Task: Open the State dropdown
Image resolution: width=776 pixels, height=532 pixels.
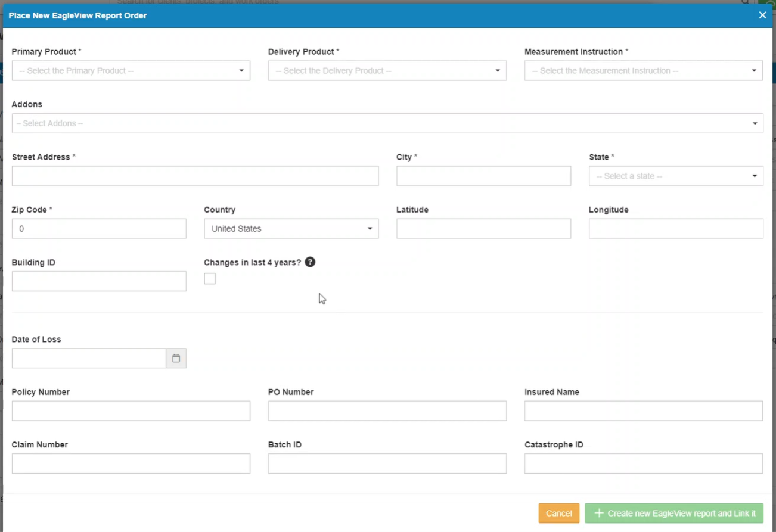Action: click(x=676, y=176)
